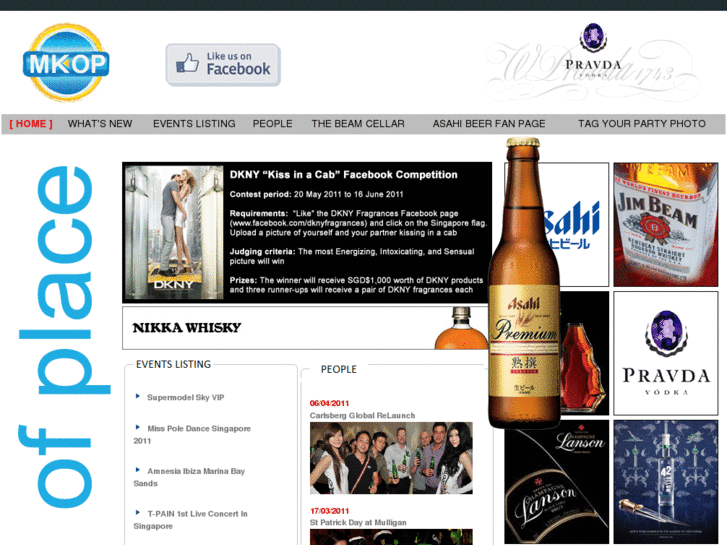Open the Pravda Vodka logo tile

(666, 353)
